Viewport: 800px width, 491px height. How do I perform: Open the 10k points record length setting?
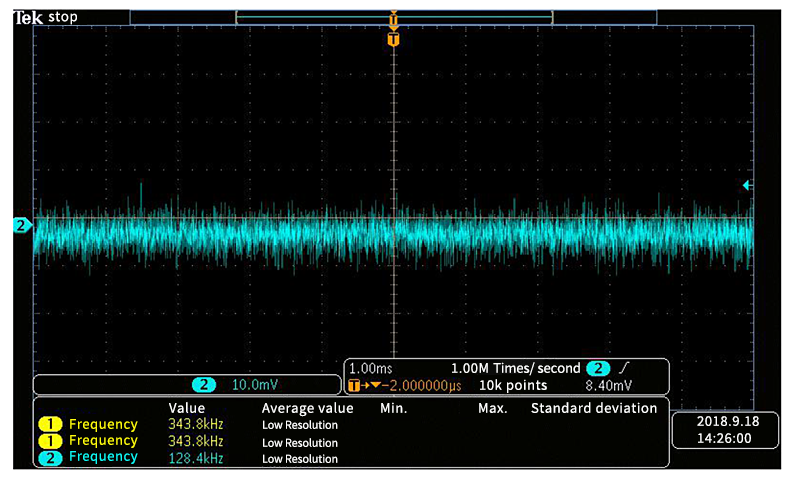pyautogui.click(x=513, y=385)
